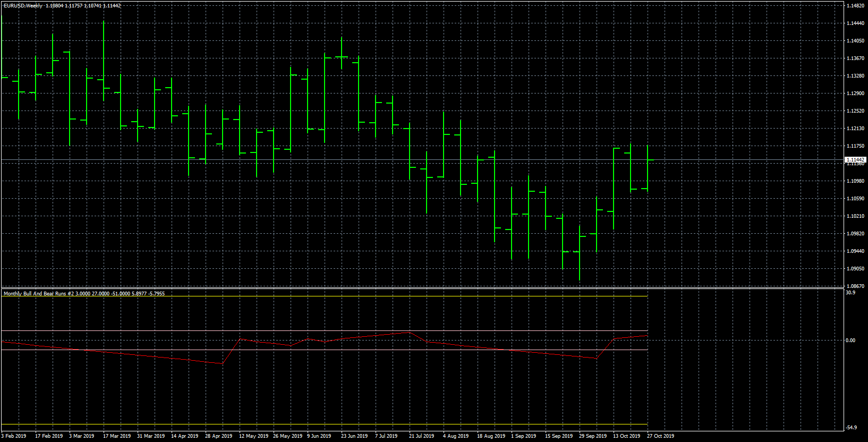Click the 26 May 2019 time axis label

pos(288,436)
